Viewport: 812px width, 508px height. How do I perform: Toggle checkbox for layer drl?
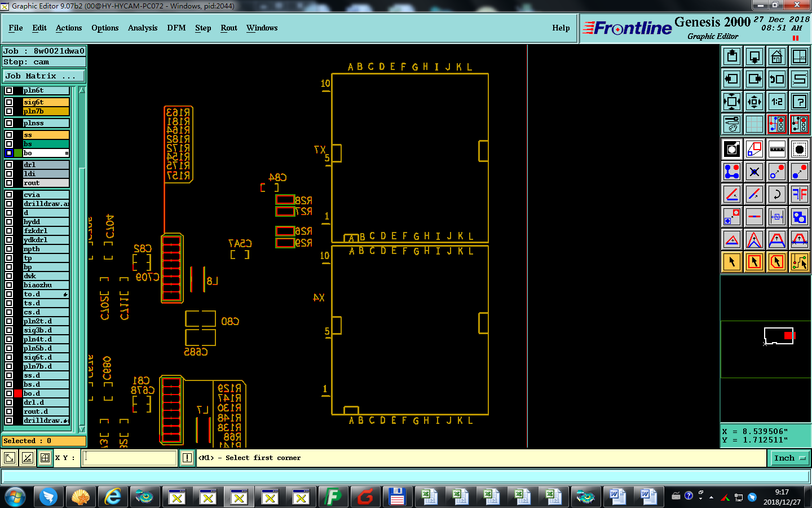click(9, 165)
